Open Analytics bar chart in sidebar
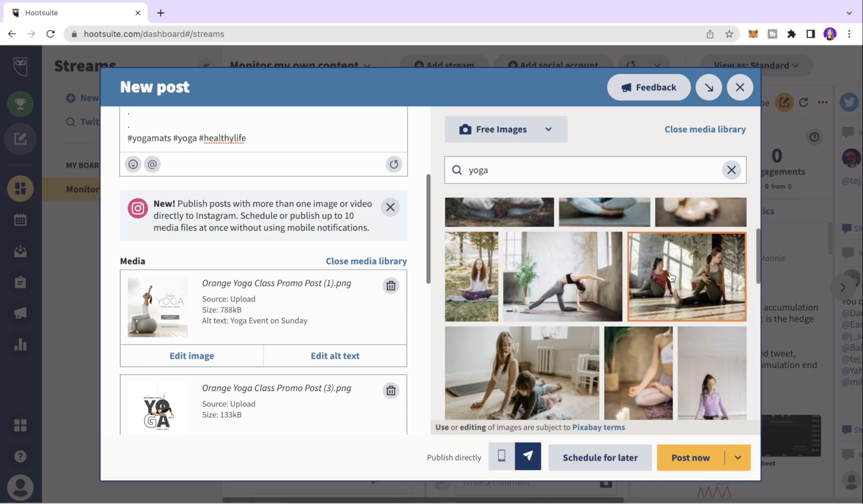 [20, 344]
